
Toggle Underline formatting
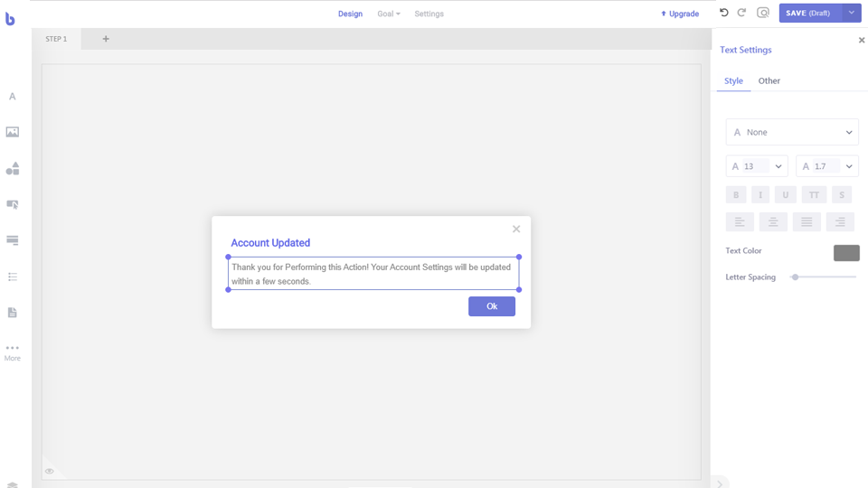pyautogui.click(x=785, y=195)
